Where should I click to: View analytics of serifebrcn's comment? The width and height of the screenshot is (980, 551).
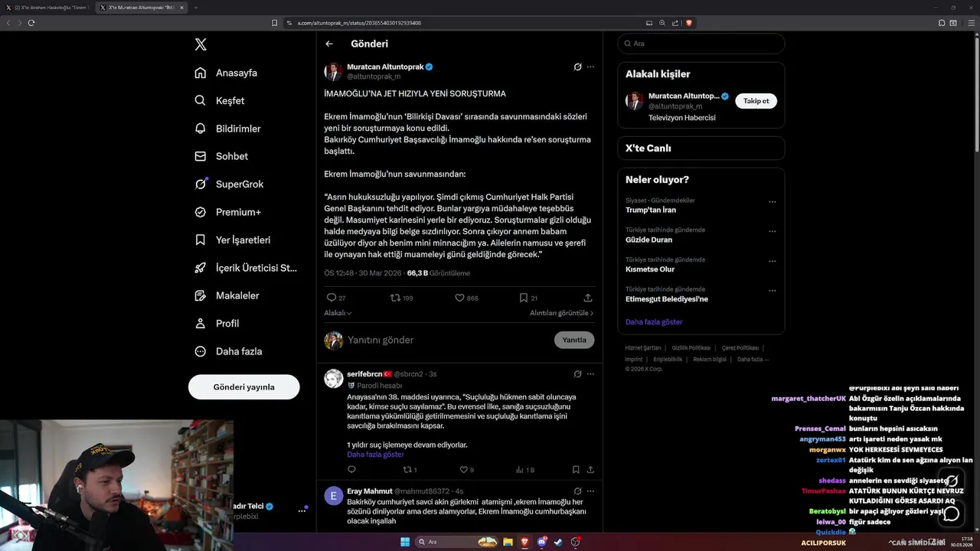pos(520,470)
